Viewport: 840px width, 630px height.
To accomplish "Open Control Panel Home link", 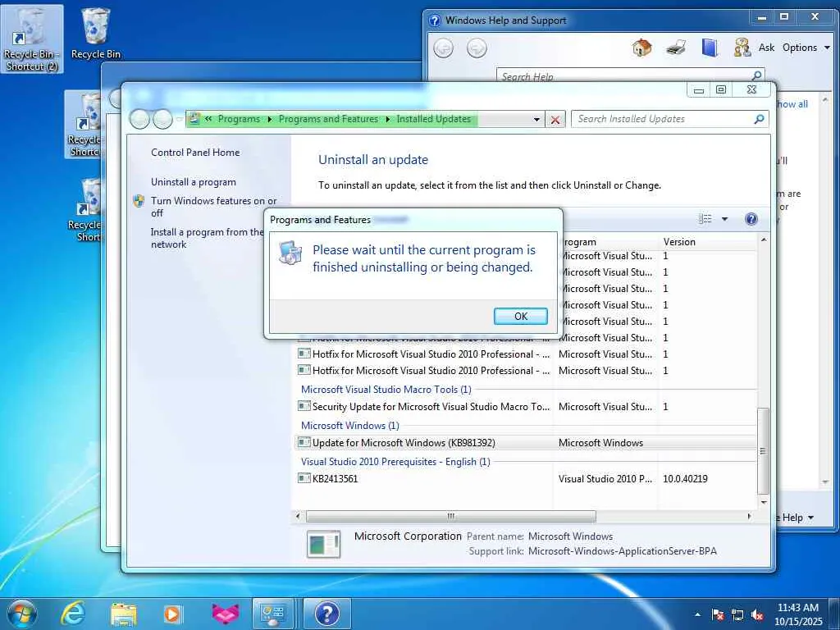I will [x=195, y=152].
